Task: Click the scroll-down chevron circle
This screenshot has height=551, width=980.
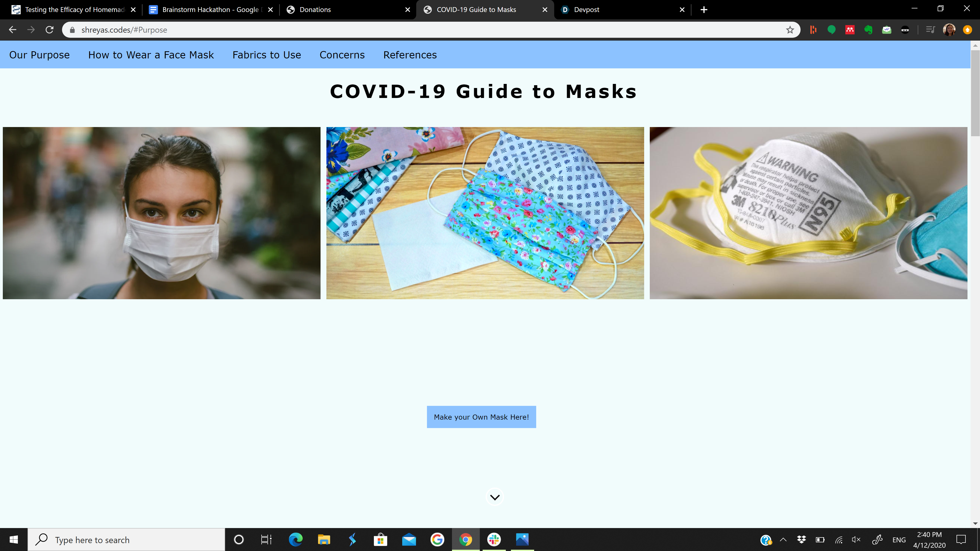Action: coord(495,497)
